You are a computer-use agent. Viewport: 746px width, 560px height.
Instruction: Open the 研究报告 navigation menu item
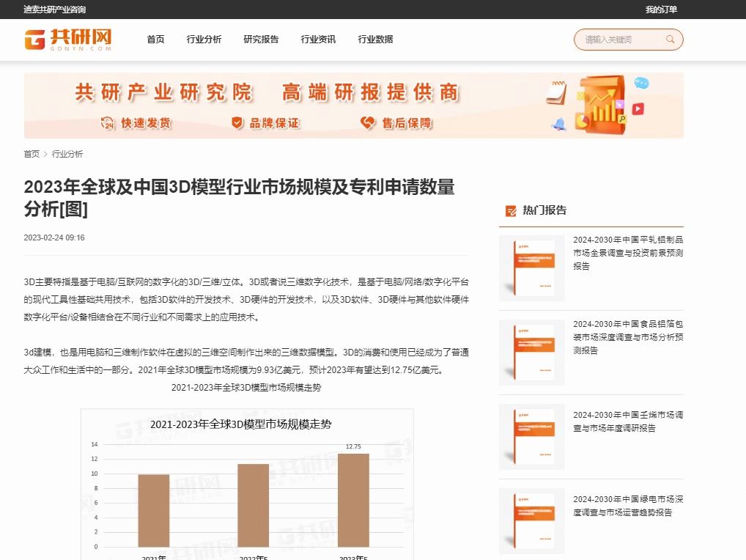click(x=261, y=40)
